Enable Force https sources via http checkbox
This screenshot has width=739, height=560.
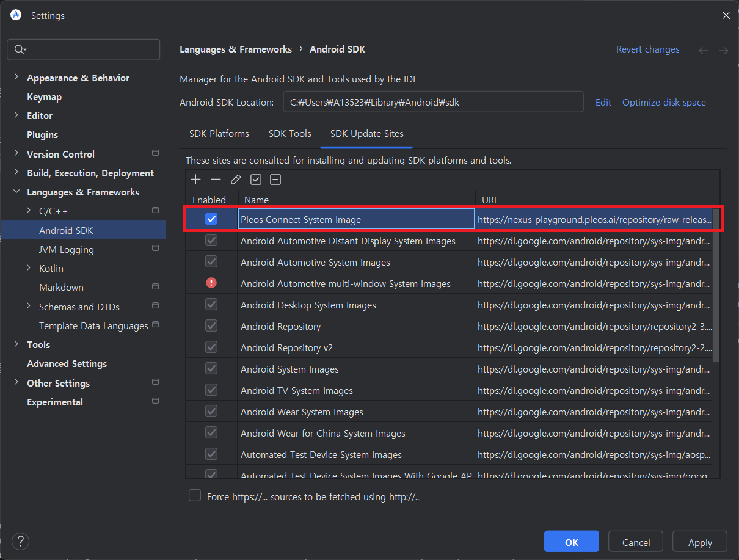[x=195, y=496]
